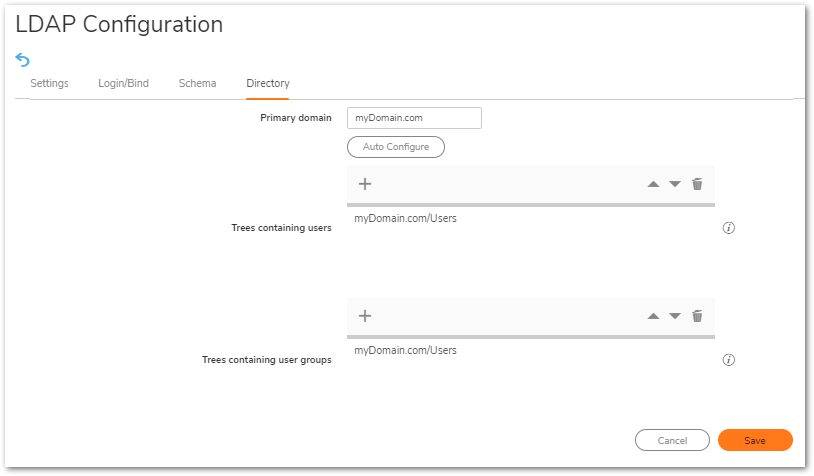Save the LDAP configuration
The image size is (814, 476).
tap(755, 440)
